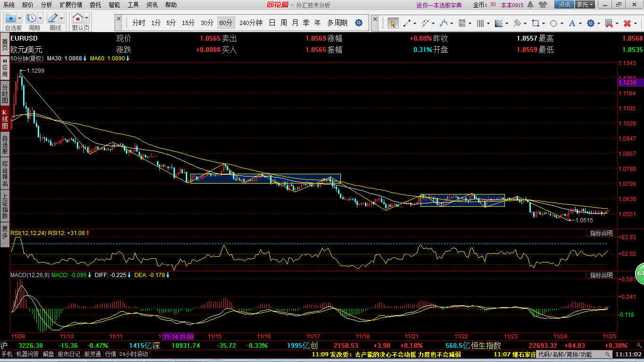
Task: Open the 系统 menu
Action: pyautogui.click(x=9, y=5)
